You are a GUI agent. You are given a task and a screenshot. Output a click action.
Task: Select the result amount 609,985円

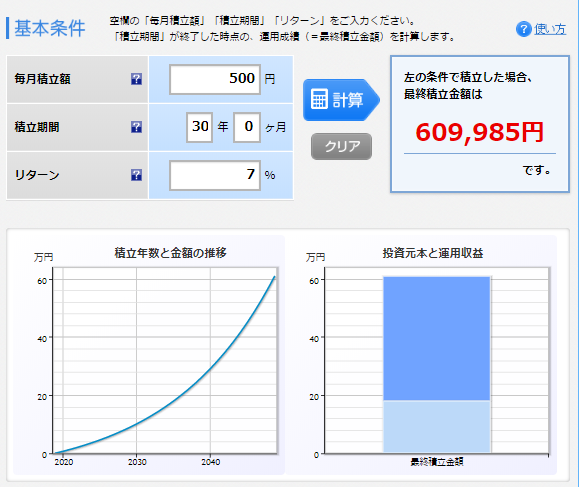pos(480,132)
